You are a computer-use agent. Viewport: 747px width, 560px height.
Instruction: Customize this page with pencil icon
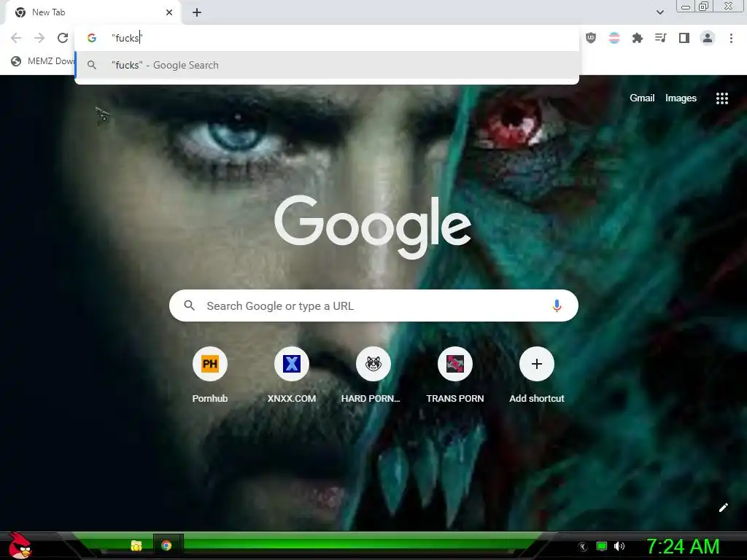click(x=723, y=507)
